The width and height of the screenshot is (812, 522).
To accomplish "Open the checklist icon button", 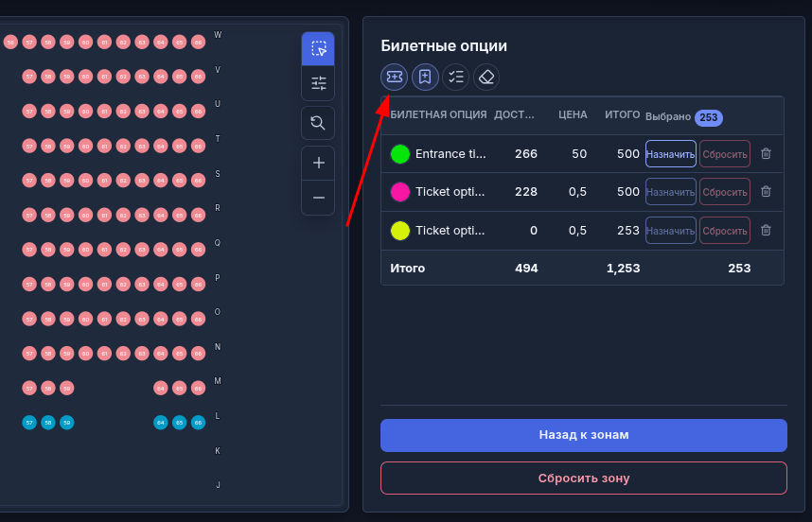I will [x=456, y=78].
